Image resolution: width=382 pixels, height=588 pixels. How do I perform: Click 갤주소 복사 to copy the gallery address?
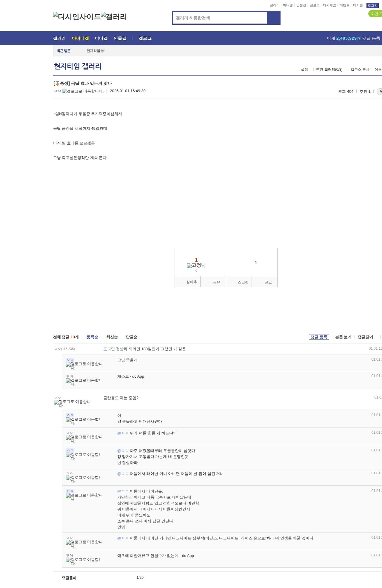pyautogui.click(x=360, y=70)
